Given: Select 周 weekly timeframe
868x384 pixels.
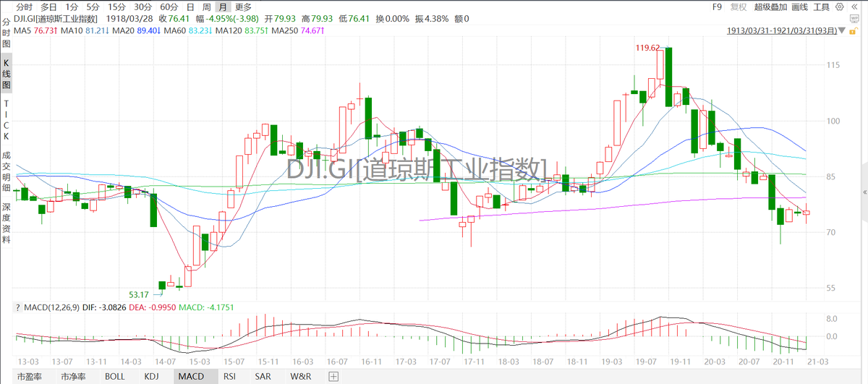Looking at the screenshot, I should tap(207, 7).
